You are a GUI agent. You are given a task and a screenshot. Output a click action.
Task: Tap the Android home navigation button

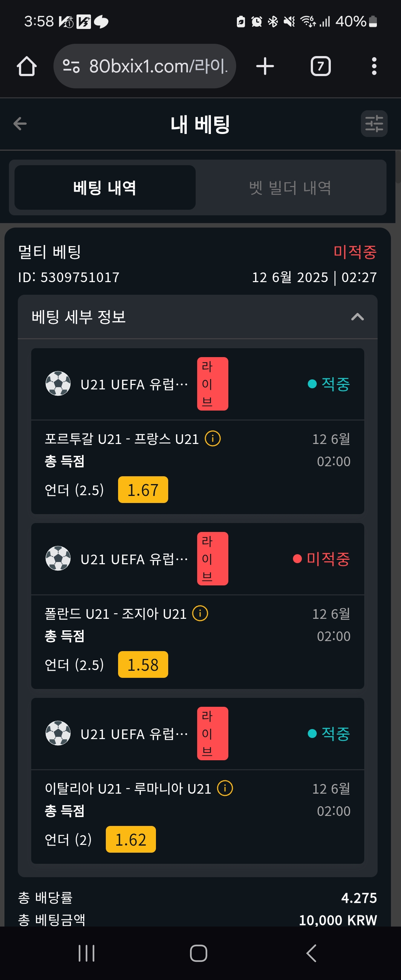tap(199, 953)
